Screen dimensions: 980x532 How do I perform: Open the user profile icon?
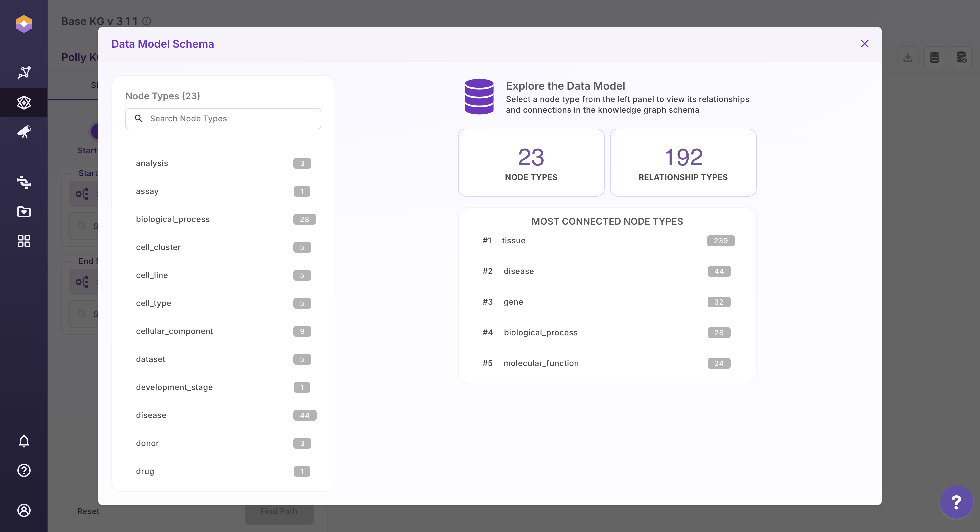click(24, 510)
